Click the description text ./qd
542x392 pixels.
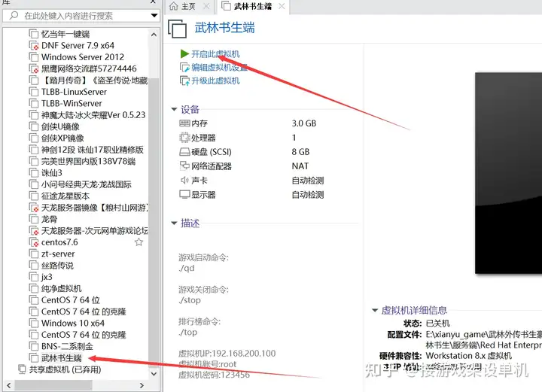187,268
